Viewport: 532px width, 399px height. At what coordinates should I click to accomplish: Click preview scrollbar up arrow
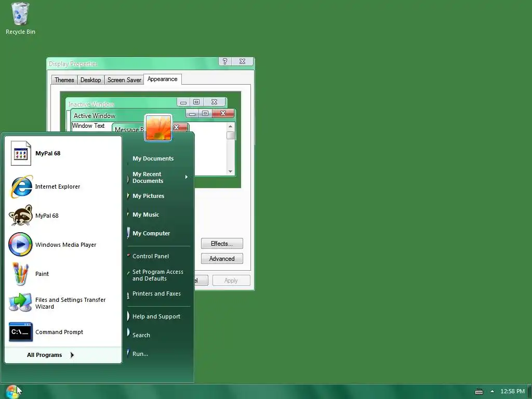230,127
